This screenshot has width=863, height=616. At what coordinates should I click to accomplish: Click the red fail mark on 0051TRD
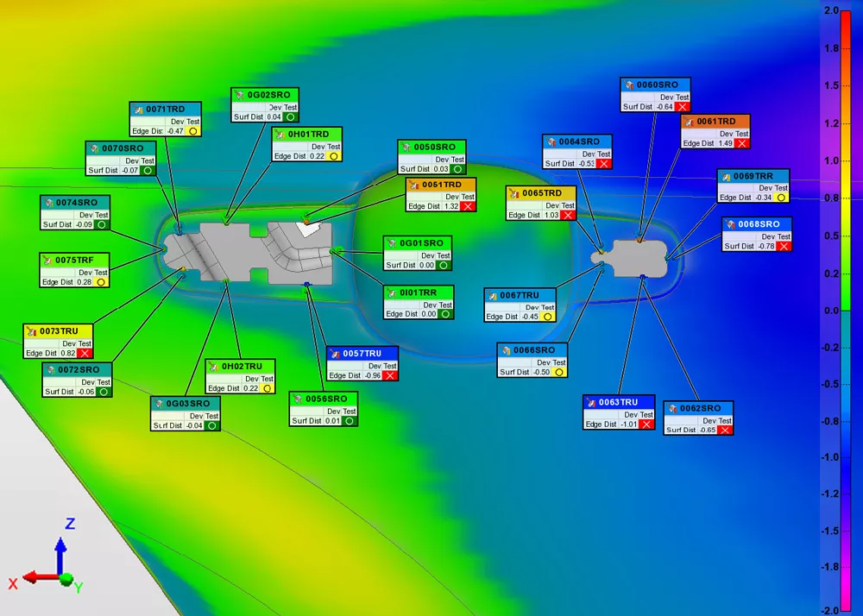(x=467, y=206)
